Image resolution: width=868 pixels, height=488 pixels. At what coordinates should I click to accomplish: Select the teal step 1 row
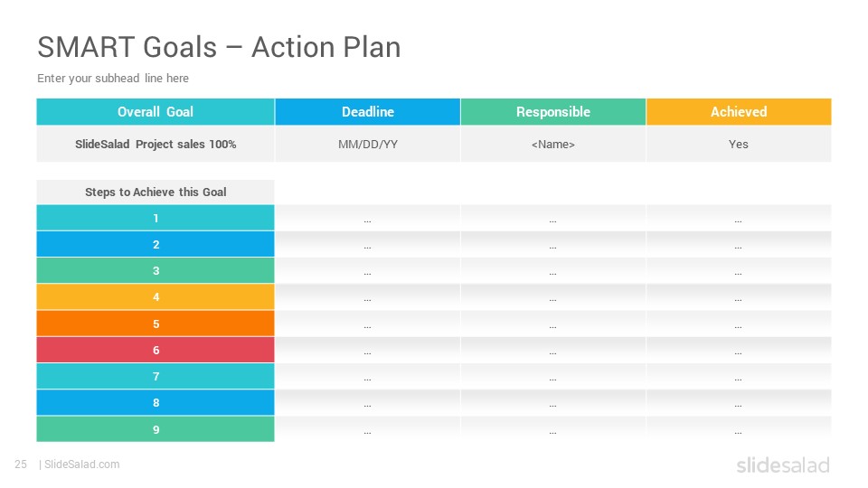pyautogui.click(x=156, y=218)
